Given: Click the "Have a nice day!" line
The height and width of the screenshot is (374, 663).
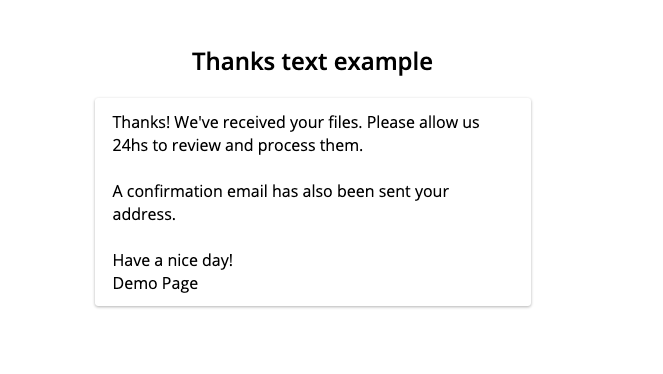Looking at the screenshot, I should coord(173,261).
